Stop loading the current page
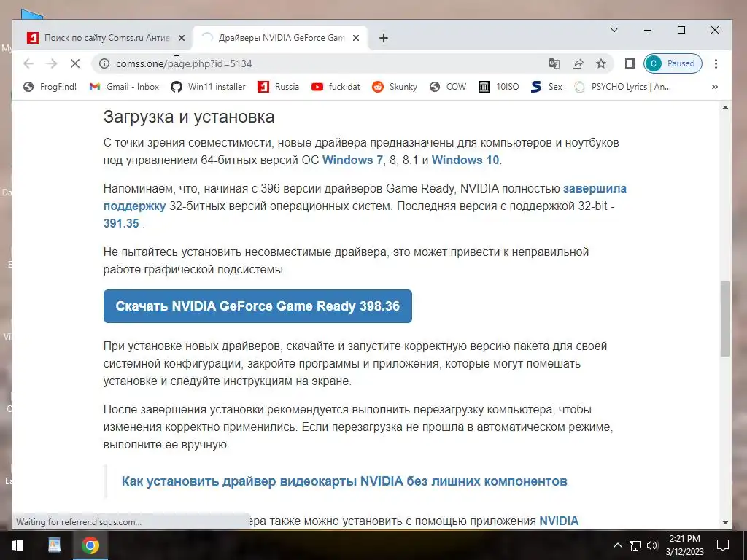The width and height of the screenshot is (747, 560). [x=75, y=63]
